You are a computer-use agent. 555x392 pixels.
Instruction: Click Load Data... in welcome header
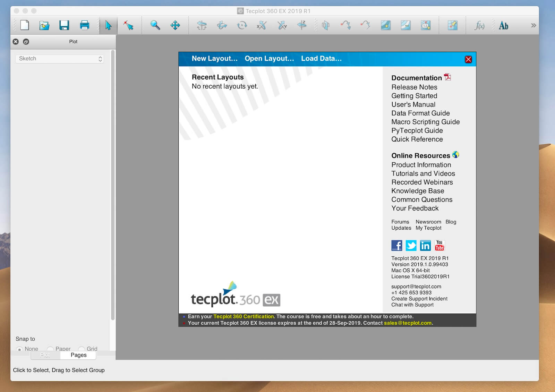[321, 59]
